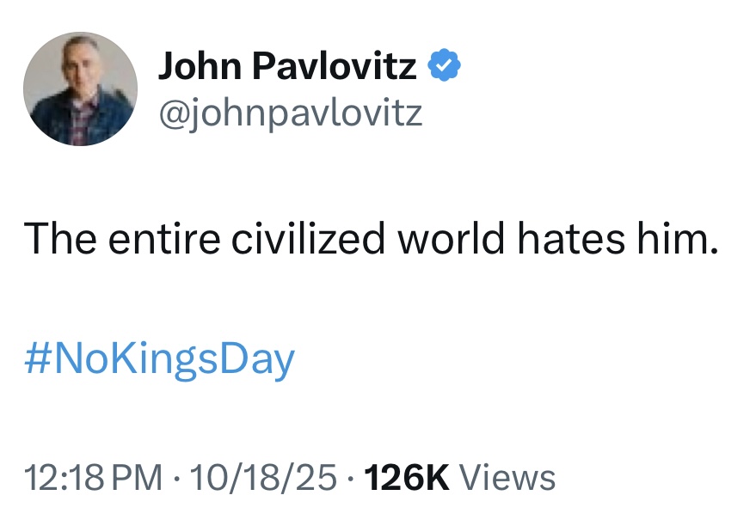Click the 12:18 PM timestamp
This screenshot has width=756, height=532.
tap(94, 478)
